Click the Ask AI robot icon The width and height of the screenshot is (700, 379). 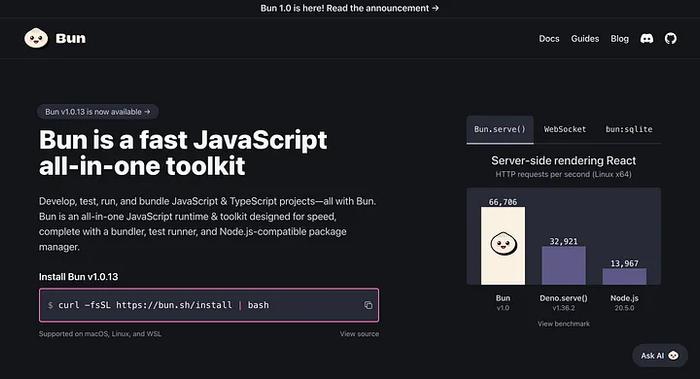673,355
